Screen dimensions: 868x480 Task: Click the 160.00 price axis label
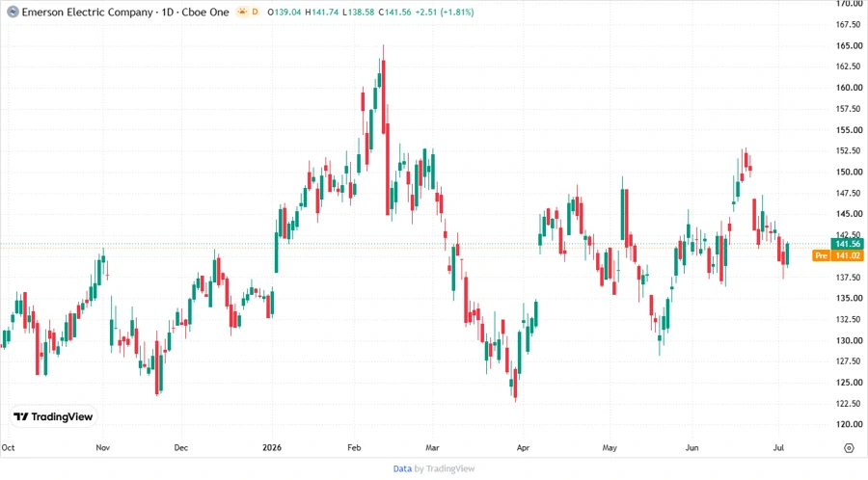coord(849,88)
